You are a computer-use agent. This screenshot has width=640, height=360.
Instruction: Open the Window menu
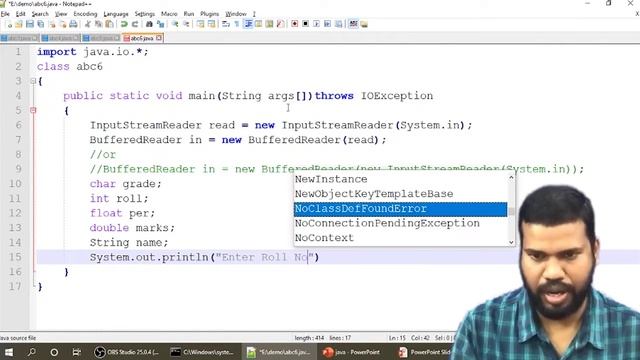coord(236,14)
